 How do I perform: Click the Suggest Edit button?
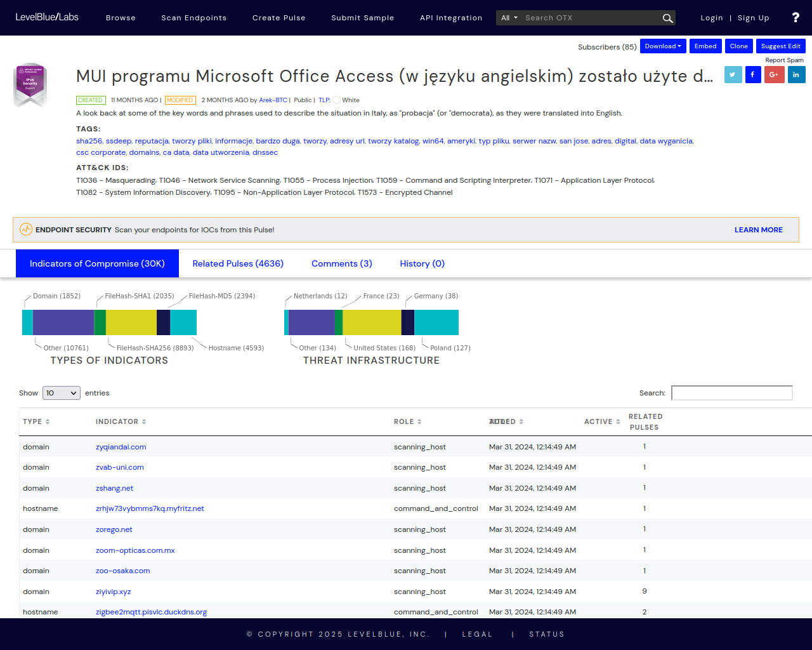(780, 46)
